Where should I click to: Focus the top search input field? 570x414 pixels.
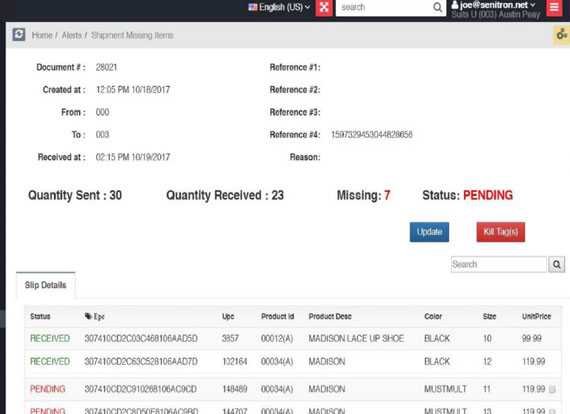385,8
